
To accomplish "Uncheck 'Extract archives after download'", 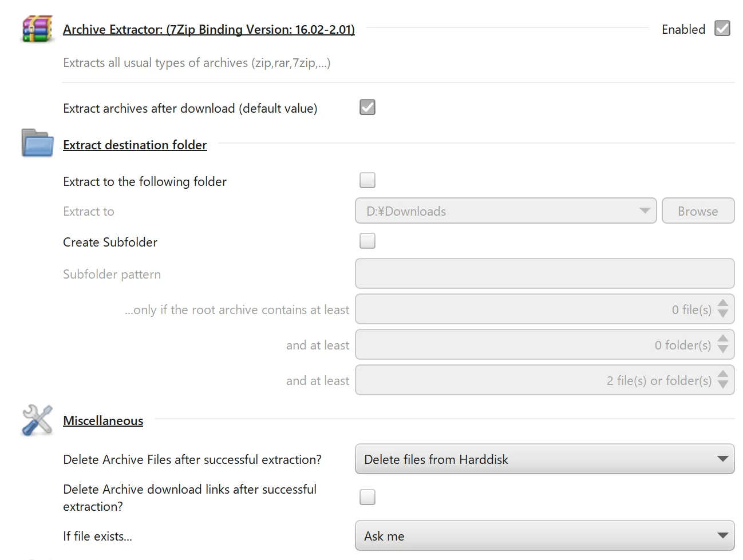I will (x=367, y=107).
